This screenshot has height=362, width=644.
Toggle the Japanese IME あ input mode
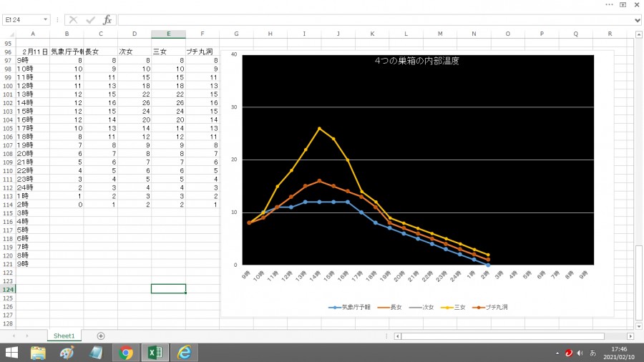592,353
